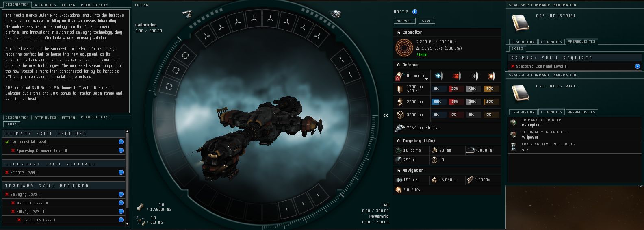
Task: Switch to the Attributes tab in the top left panel
Action: (45, 5)
